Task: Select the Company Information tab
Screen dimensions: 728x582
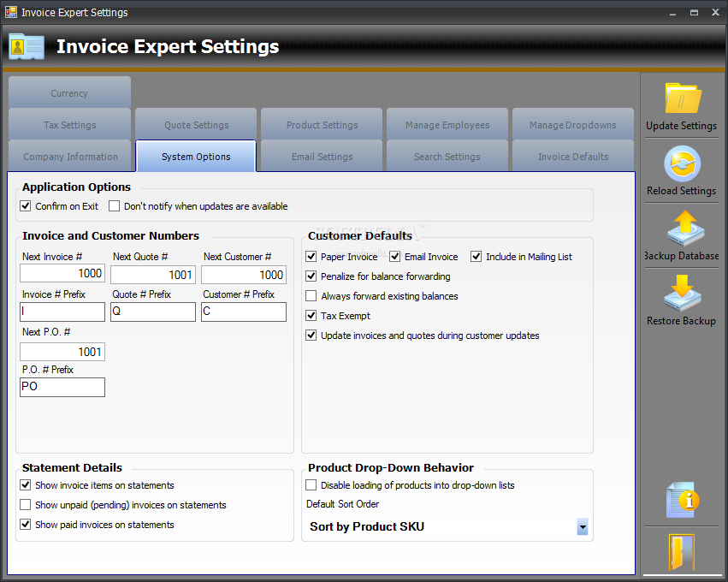Action: point(69,156)
